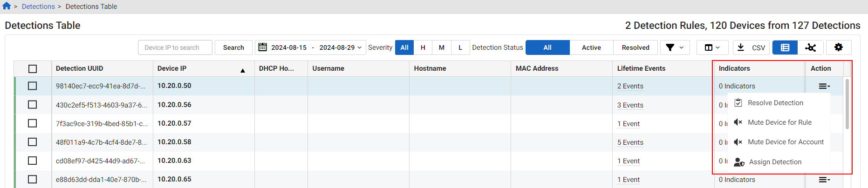Switch to graph view icon

tap(810, 47)
